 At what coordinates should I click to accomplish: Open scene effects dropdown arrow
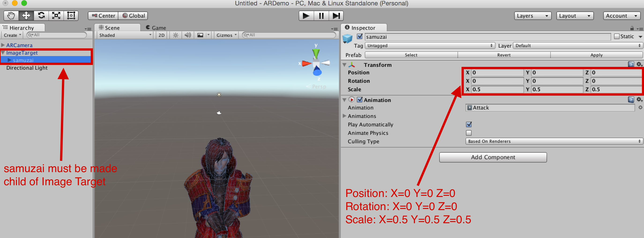208,35
